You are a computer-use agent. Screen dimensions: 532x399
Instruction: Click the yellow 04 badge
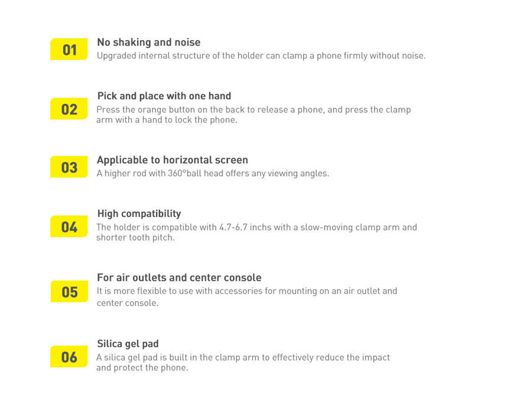point(69,226)
